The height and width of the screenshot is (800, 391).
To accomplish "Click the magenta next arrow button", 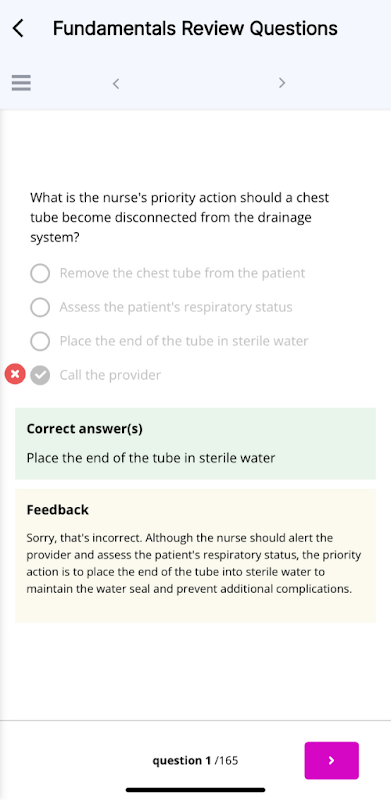I will pyautogui.click(x=332, y=760).
